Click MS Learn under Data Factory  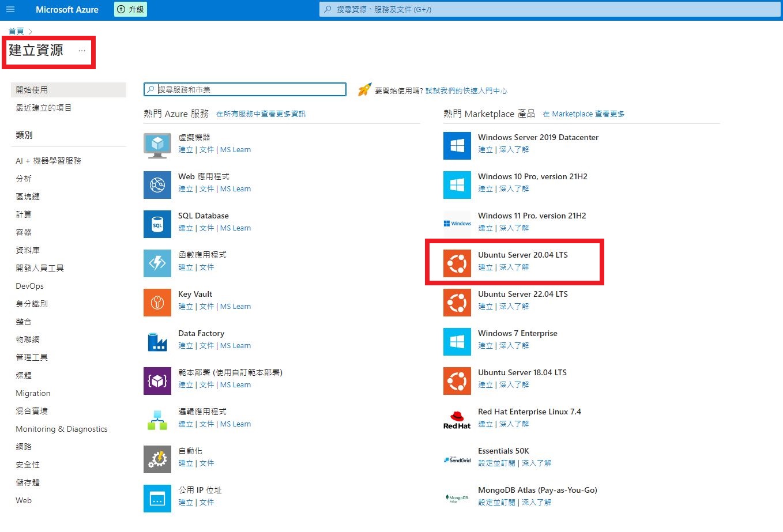point(235,346)
